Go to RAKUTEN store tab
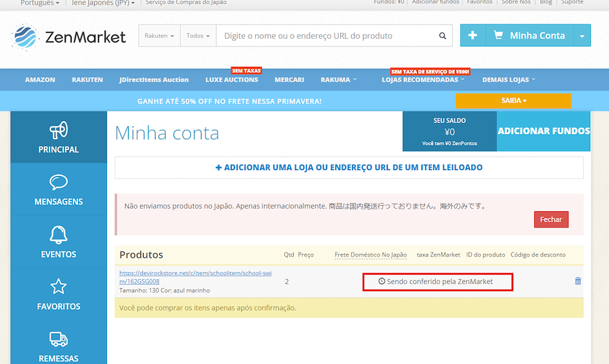Image resolution: width=609 pixels, height=364 pixels. [x=88, y=80]
